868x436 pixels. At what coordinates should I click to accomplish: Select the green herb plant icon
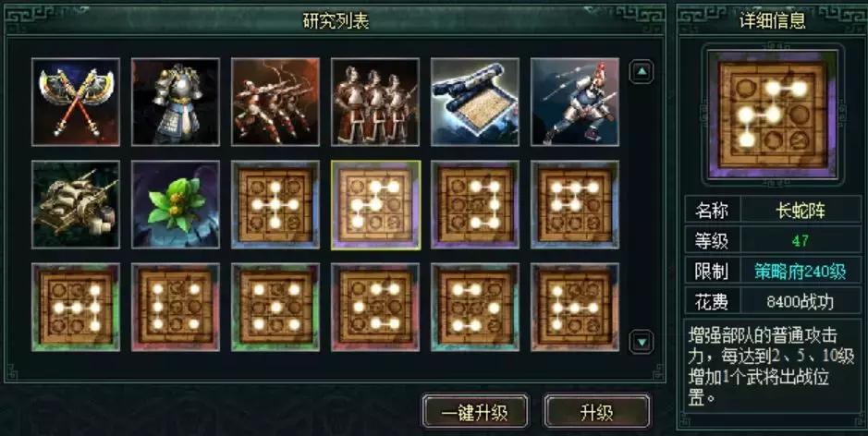click(176, 205)
